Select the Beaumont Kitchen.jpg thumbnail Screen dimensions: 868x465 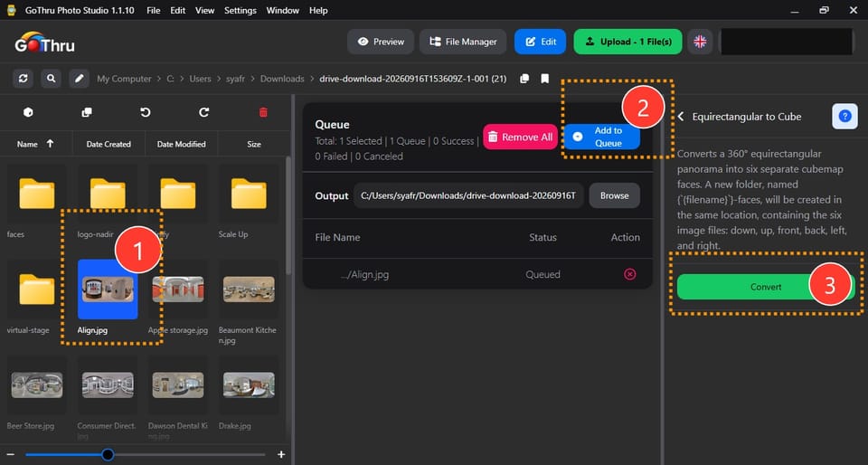click(249, 289)
